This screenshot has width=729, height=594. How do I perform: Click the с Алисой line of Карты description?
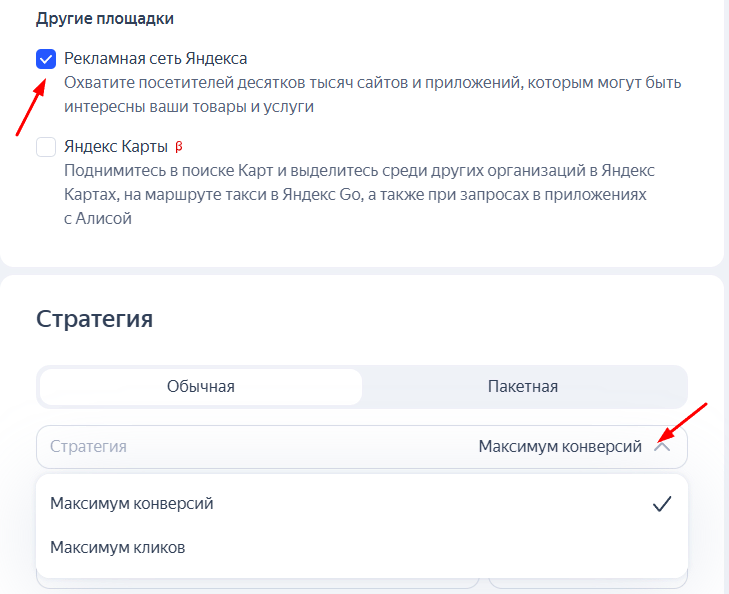[x=98, y=218]
